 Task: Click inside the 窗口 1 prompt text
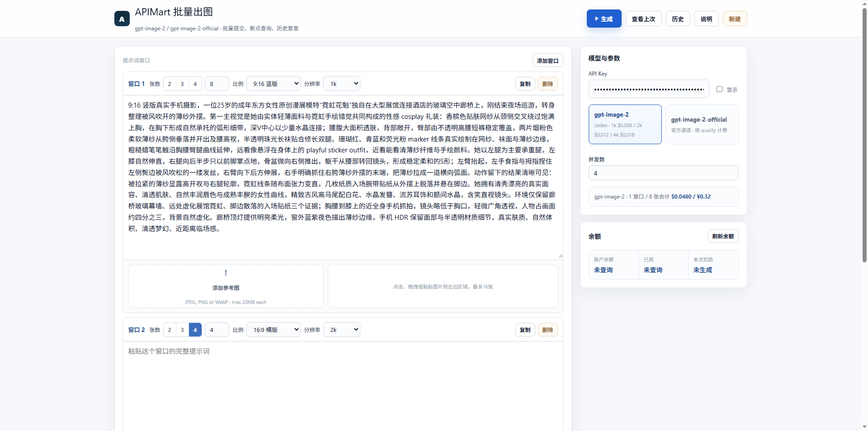point(343,176)
